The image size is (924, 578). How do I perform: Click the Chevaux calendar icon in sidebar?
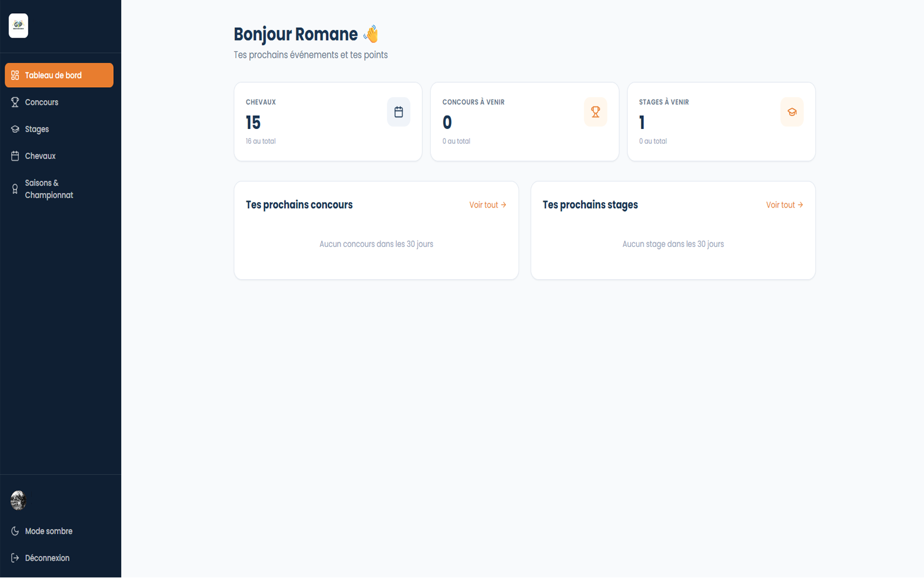point(15,156)
